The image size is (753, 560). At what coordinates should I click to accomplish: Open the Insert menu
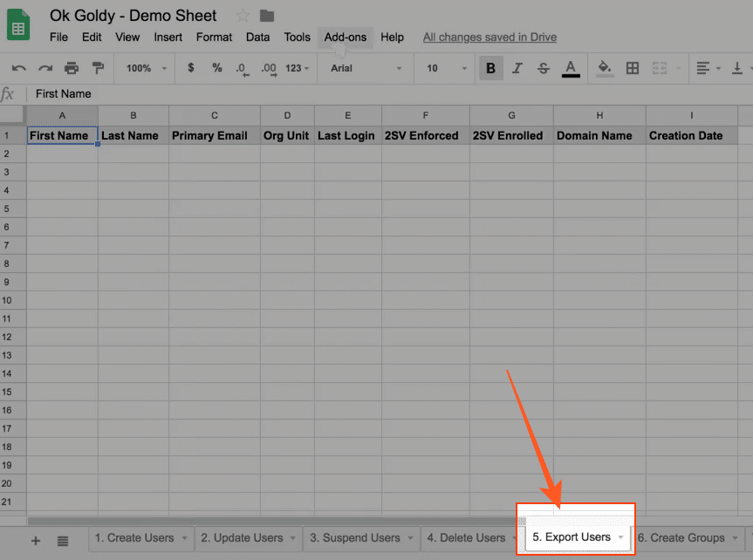click(168, 37)
